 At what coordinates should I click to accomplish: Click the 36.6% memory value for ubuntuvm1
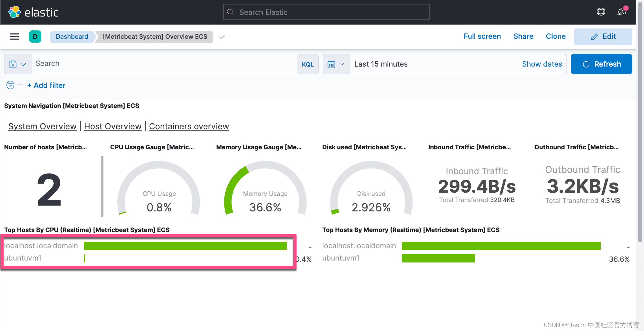point(619,259)
